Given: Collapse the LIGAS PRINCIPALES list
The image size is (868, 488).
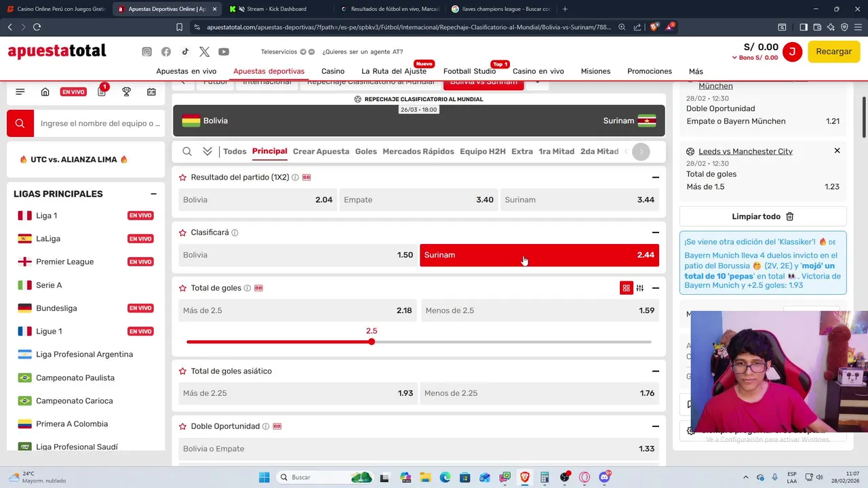Looking at the screenshot, I should coord(153,194).
